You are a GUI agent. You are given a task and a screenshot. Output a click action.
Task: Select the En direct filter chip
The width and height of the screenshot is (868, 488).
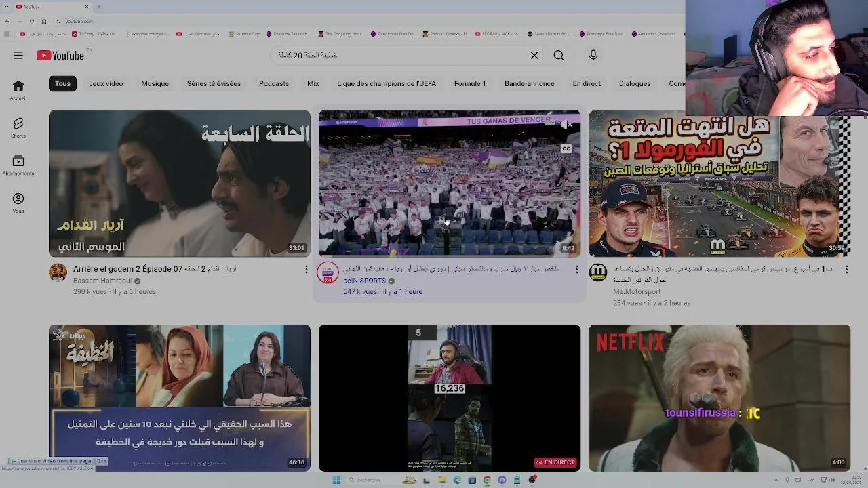587,83
